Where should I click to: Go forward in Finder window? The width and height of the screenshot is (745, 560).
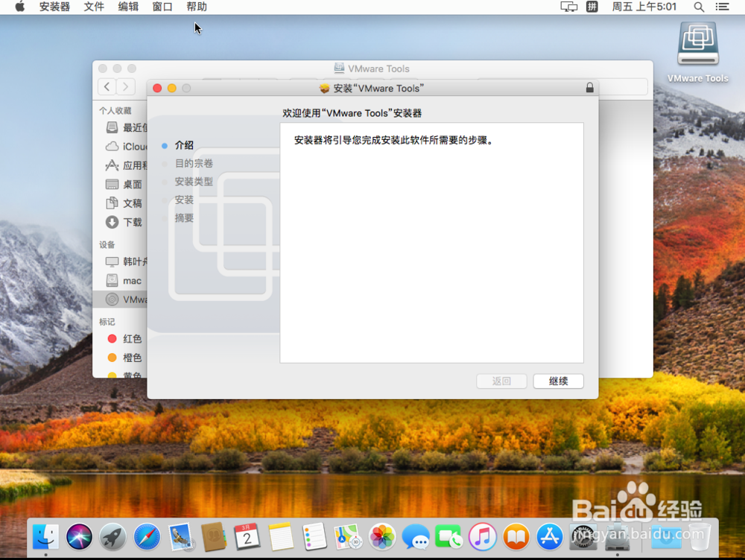coord(126,86)
